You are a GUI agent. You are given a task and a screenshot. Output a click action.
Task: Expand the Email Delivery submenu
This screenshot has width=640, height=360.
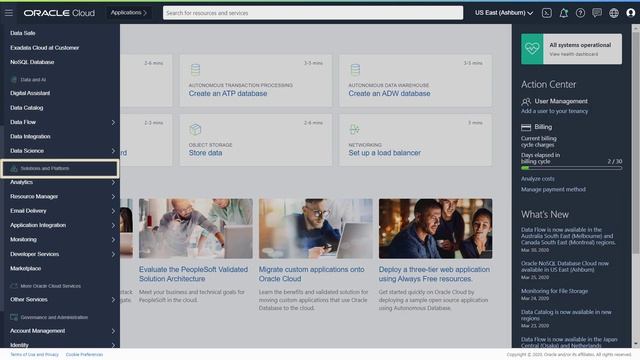tap(113, 211)
